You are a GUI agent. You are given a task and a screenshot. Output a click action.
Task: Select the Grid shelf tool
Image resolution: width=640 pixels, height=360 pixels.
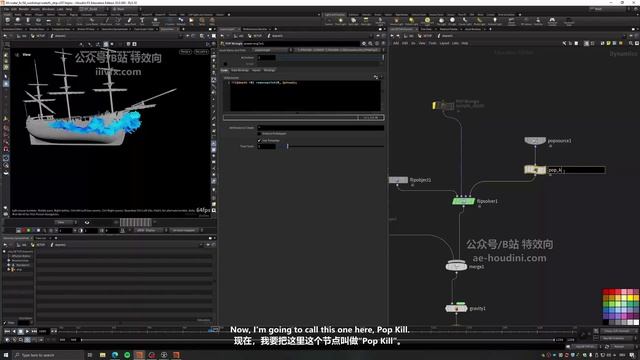[48, 21]
